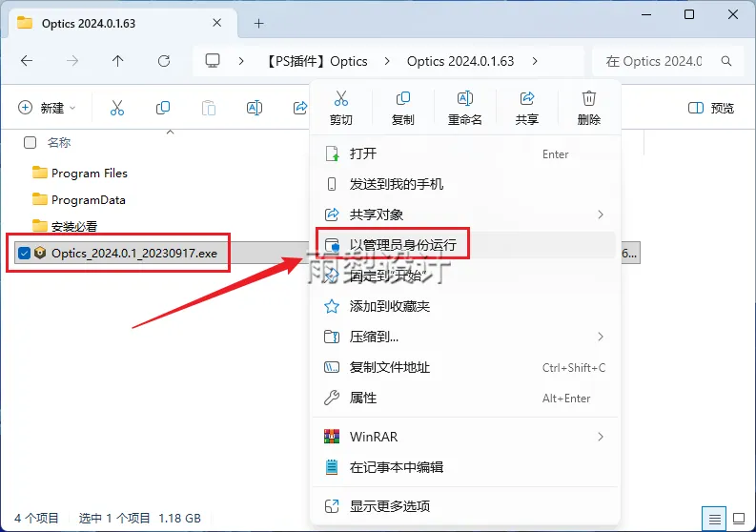This screenshot has width=756, height=532.
Task: Choose 添加到收藏夹
Action: click(x=465, y=306)
